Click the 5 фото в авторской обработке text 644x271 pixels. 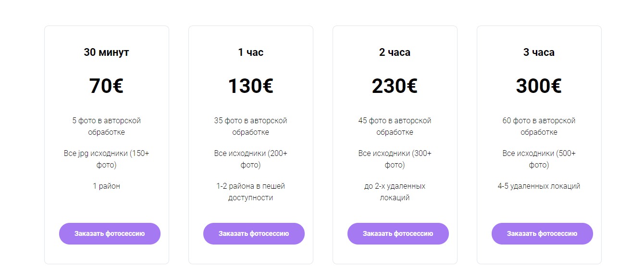tap(107, 126)
